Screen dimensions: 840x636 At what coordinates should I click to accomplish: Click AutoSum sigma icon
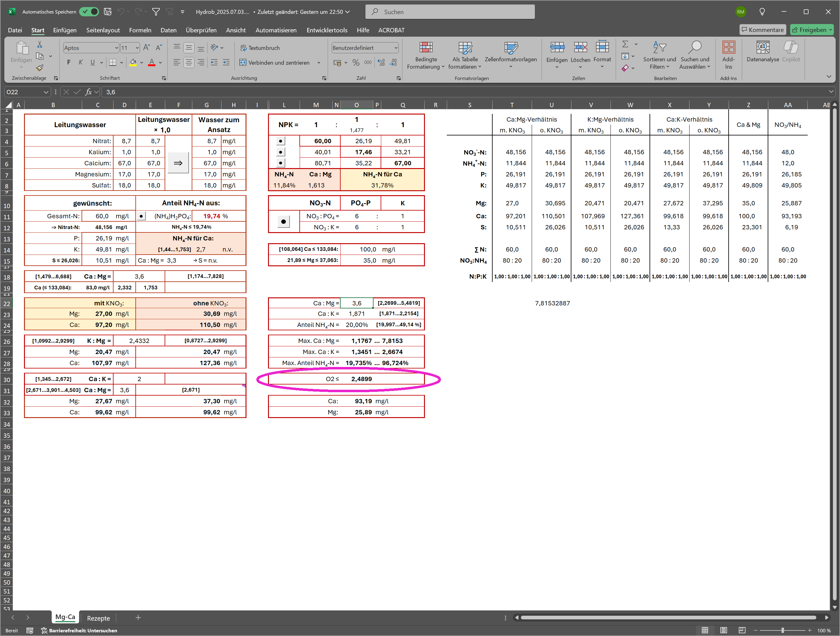coord(626,44)
